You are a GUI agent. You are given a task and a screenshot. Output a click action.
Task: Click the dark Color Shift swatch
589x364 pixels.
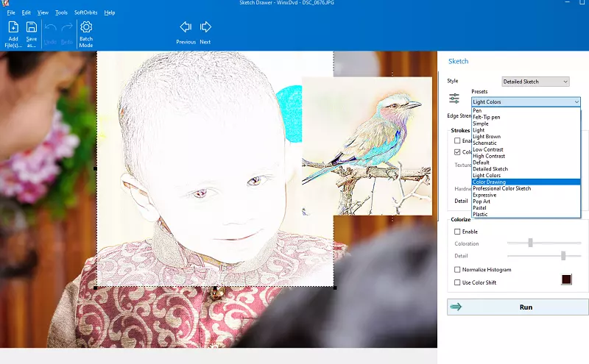point(566,280)
